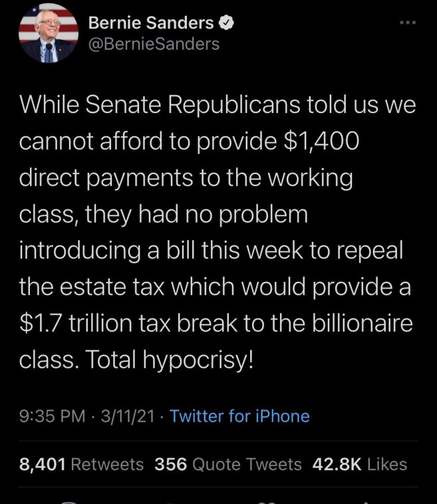Tap the retweet icon at the bottom
The image size is (437, 504).
tap(170, 500)
